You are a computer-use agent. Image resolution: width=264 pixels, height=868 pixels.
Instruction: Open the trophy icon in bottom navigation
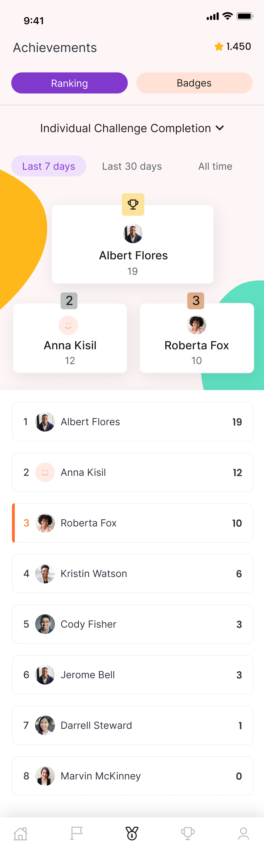coord(188,833)
